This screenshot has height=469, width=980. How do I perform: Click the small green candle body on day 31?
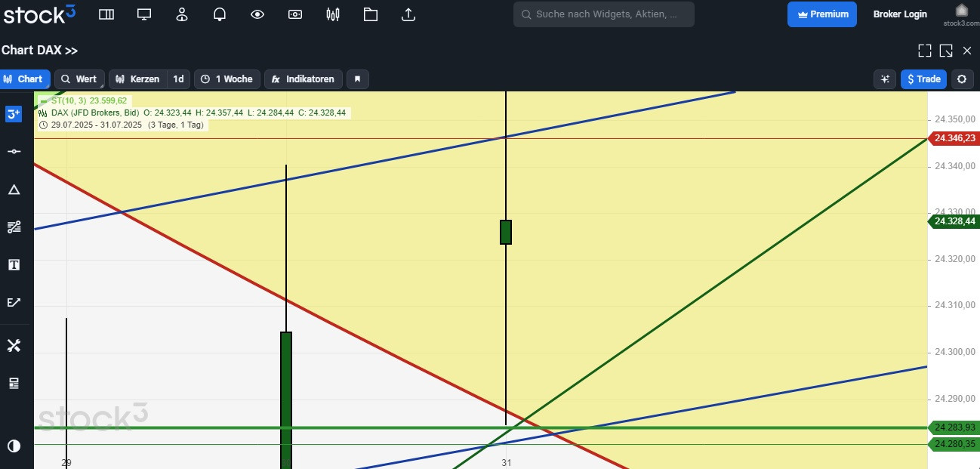(x=506, y=232)
